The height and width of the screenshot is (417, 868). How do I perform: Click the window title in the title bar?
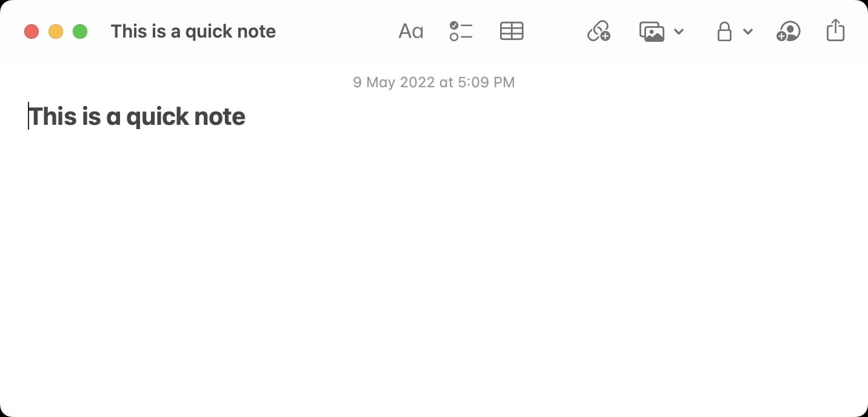(193, 32)
